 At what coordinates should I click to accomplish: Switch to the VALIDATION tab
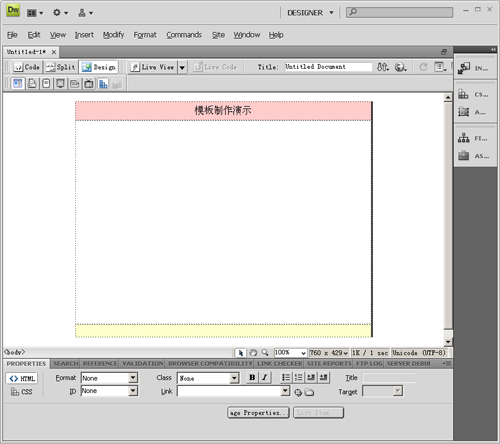[143, 363]
